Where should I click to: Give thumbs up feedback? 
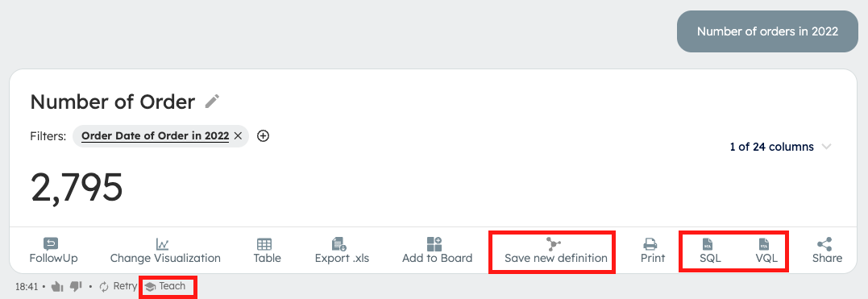[57, 287]
